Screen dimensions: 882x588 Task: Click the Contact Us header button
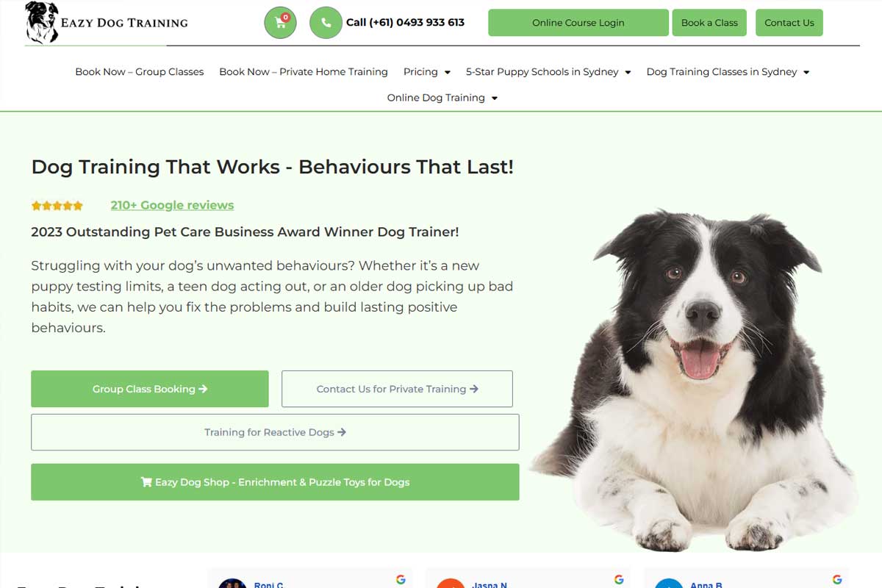789,23
